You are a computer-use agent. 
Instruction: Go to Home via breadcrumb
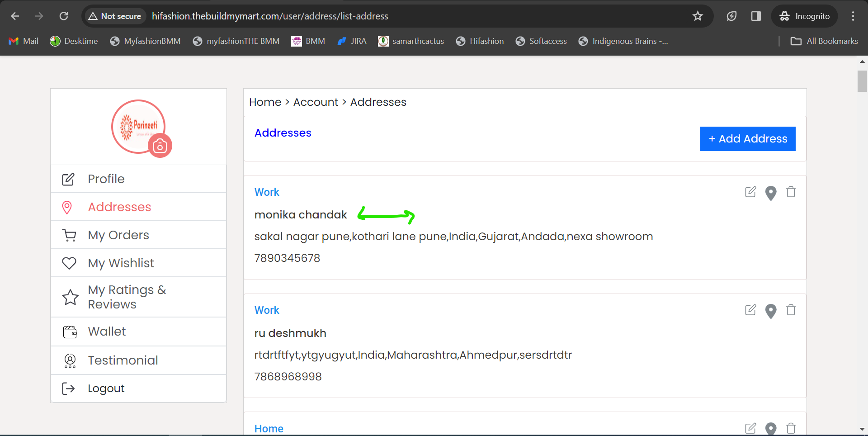pyautogui.click(x=265, y=102)
